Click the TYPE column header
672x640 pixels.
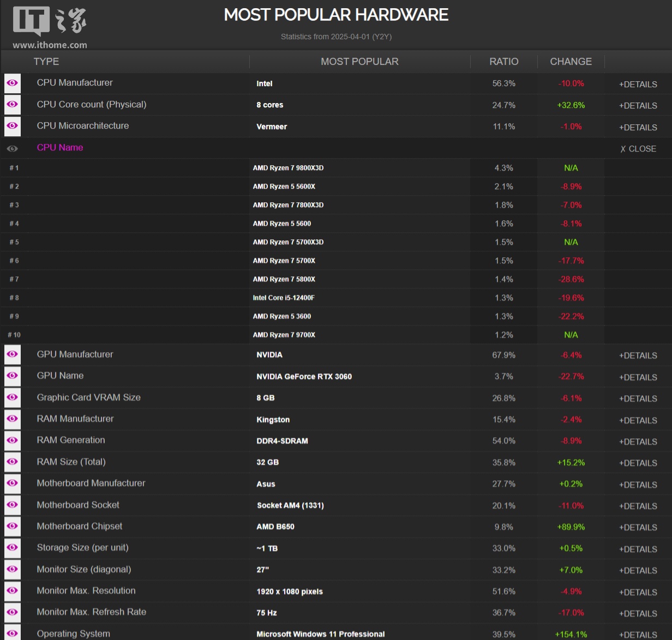[x=46, y=62]
